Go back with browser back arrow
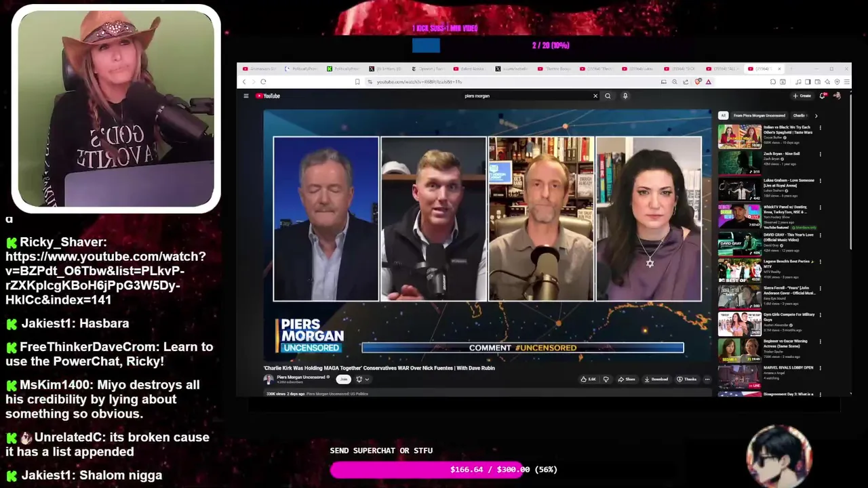 [x=245, y=81]
